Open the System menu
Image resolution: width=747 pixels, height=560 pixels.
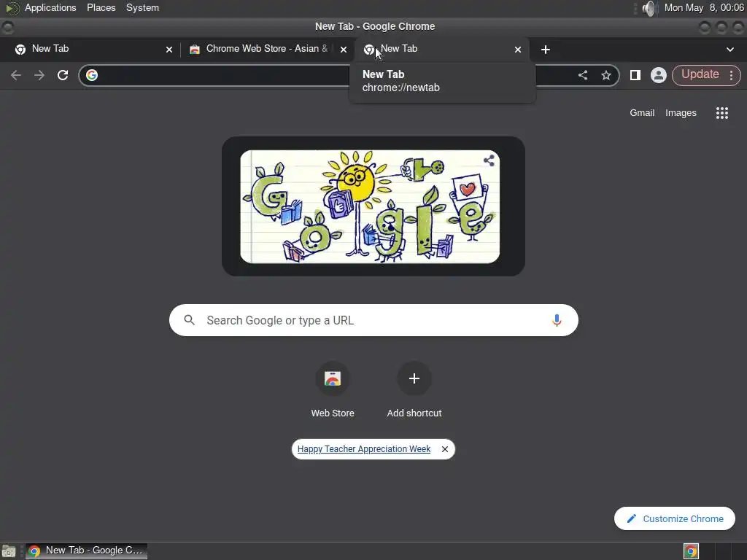point(142,7)
